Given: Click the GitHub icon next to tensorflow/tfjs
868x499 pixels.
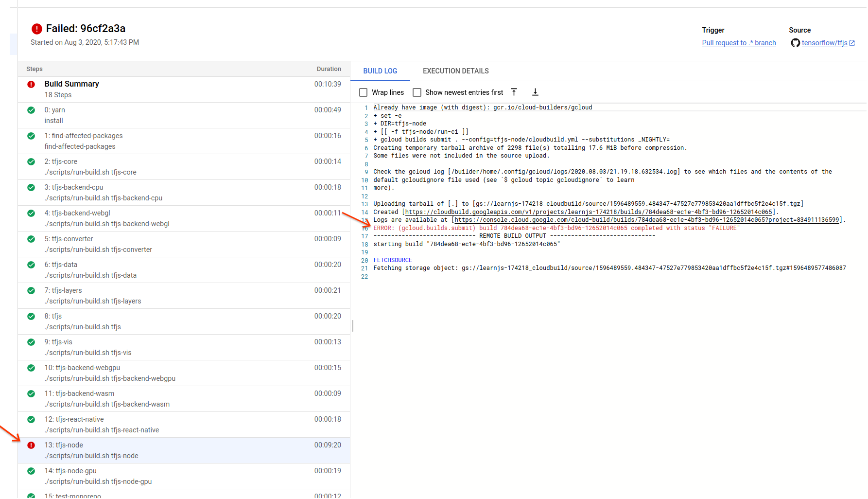Looking at the screenshot, I should click(795, 43).
